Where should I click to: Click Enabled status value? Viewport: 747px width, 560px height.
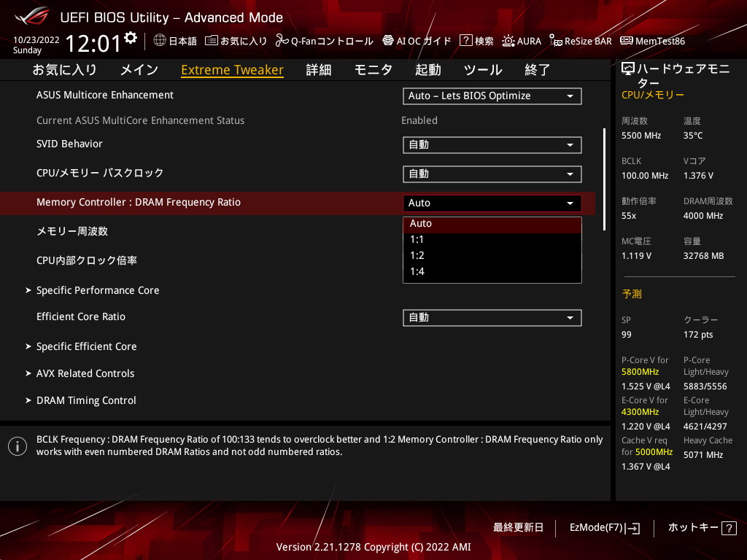[419, 120]
